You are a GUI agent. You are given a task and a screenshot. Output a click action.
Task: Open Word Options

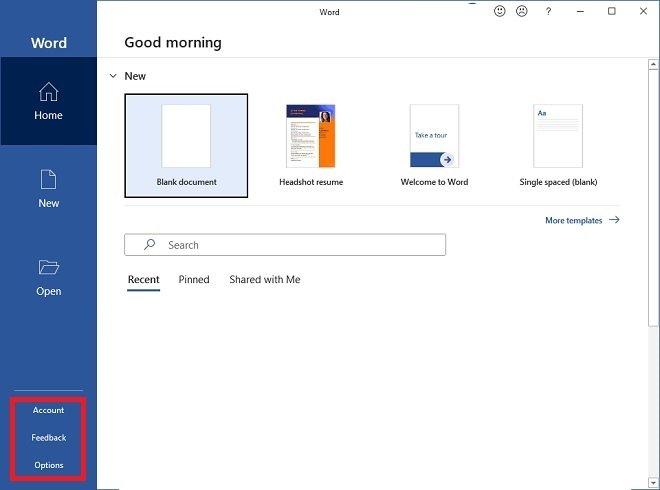48,465
